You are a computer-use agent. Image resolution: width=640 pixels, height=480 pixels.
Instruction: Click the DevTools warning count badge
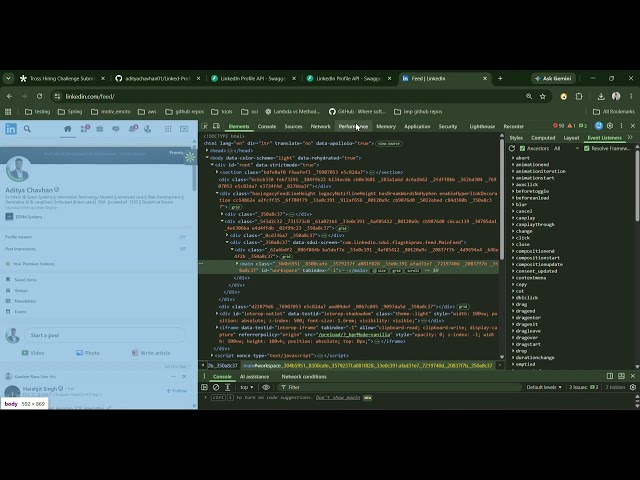point(571,126)
